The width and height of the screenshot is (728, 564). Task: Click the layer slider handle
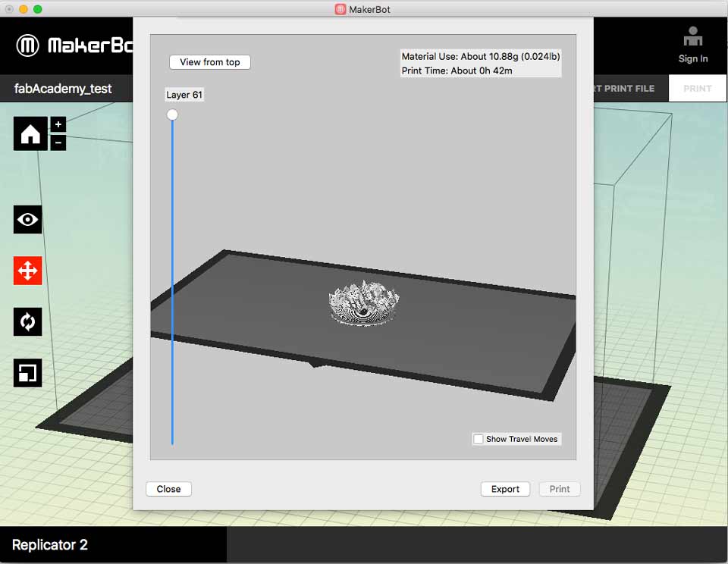[x=172, y=114]
